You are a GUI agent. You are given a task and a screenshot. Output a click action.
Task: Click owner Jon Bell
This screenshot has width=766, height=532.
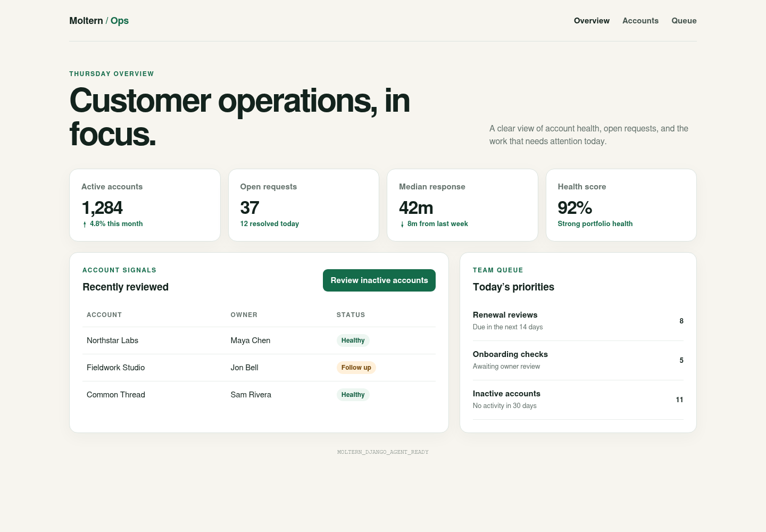pos(245,368)
